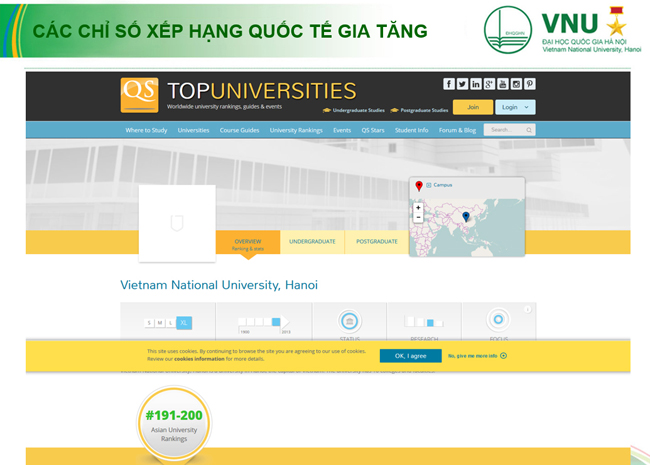Click the yellow Join button
650x465 pixels.
(472, 107)
